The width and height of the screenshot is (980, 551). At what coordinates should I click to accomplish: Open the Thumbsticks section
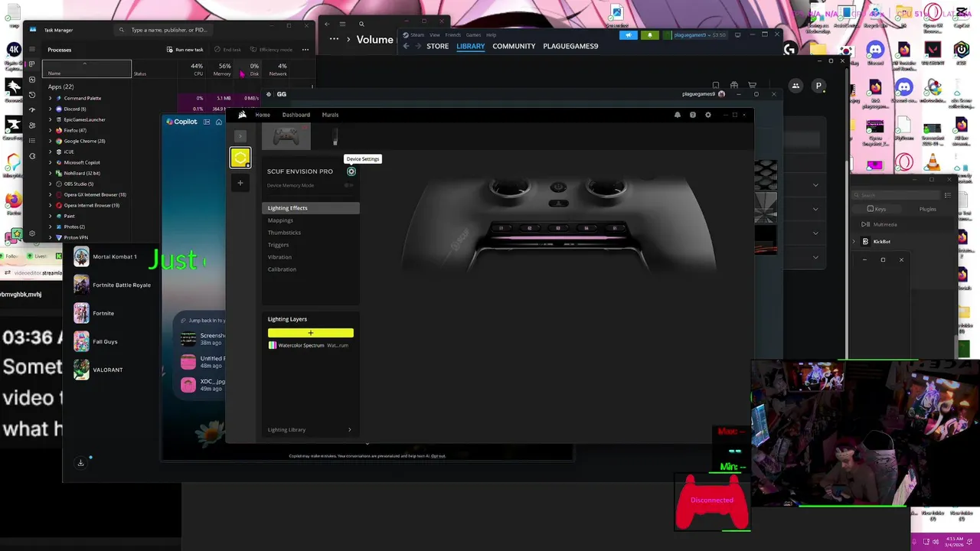click(284, 233)
